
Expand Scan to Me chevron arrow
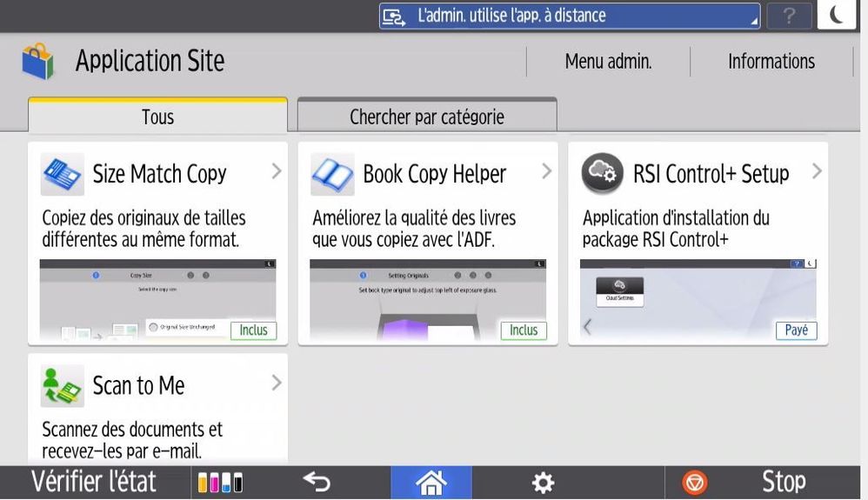(x=277, y=383)
